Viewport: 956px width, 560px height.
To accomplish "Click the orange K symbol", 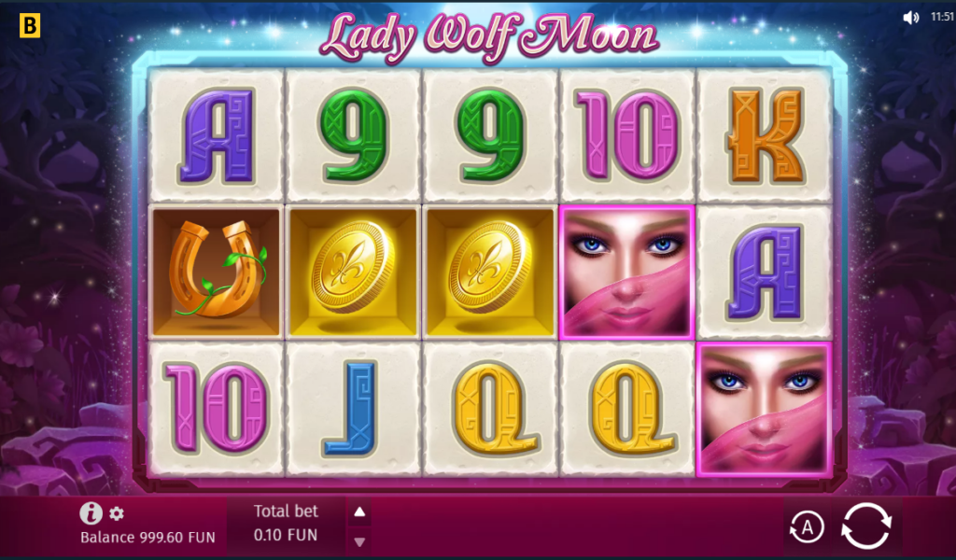I will click(765, 135).
